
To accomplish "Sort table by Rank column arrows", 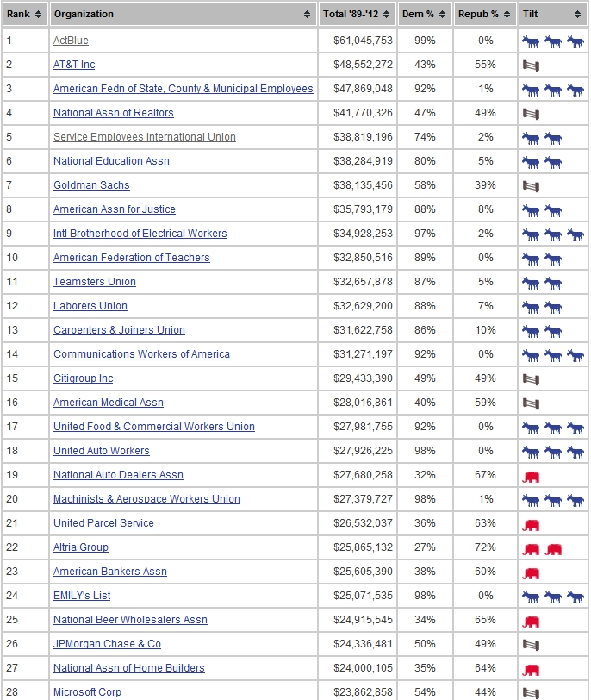I will point(39,15).
